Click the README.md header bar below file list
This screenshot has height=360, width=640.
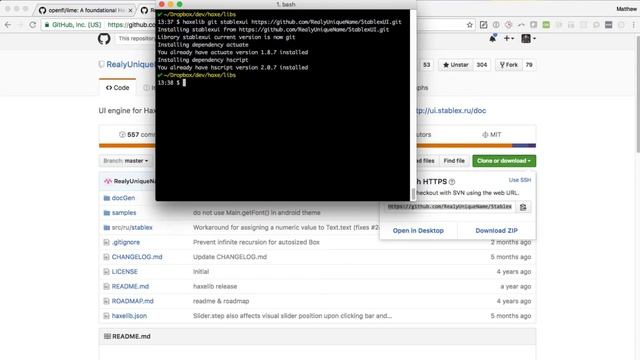click(317, 336)
